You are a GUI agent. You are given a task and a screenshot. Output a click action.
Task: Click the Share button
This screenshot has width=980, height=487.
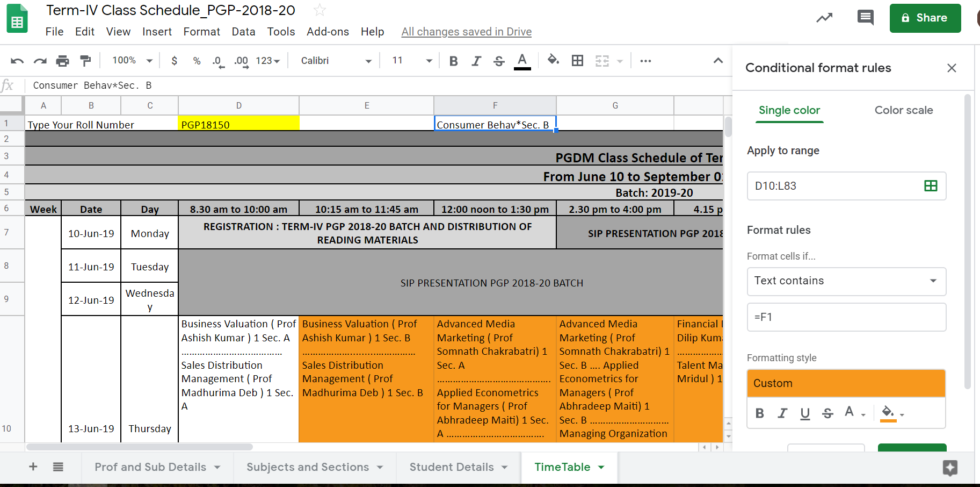pyautogui.click(x=925, y=18)
